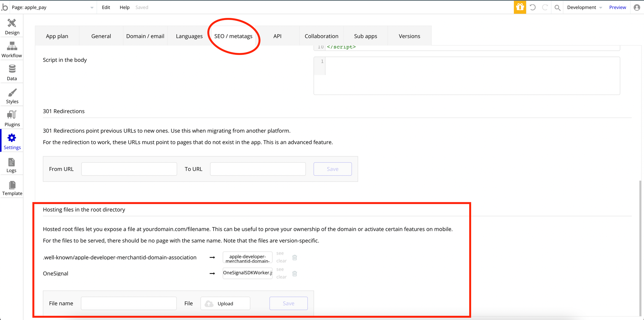Click 'clear' for OneSignal file

281,277
